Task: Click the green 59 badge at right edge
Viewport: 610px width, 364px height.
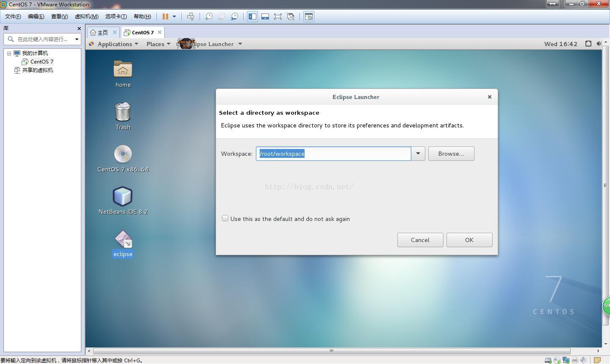Action: (606, 306)
